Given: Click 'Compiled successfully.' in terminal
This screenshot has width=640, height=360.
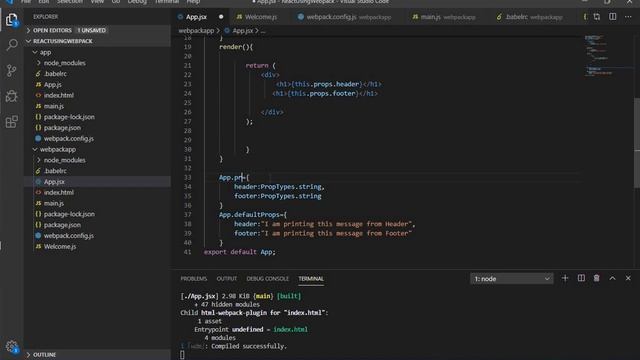Looking at the screenshot, I should coord(249,346).
